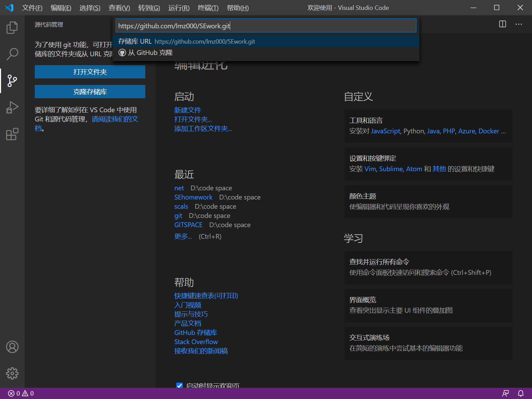
Task: Choose the 从 GitHub 克隆 option
Action: pyautogui.click(x=266, y=53)
